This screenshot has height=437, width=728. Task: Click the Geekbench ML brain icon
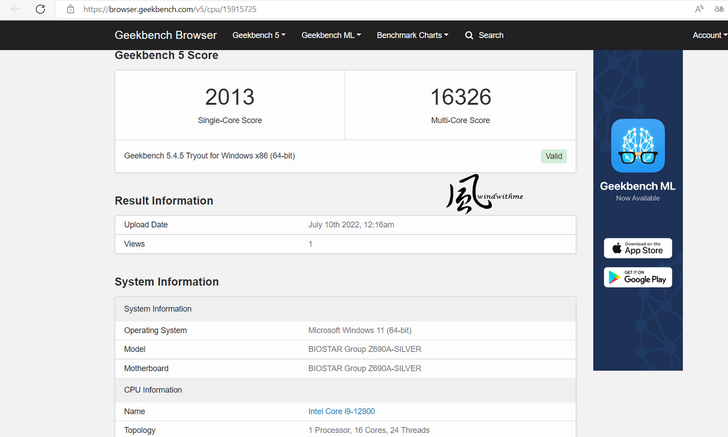(x=638, y=146)
